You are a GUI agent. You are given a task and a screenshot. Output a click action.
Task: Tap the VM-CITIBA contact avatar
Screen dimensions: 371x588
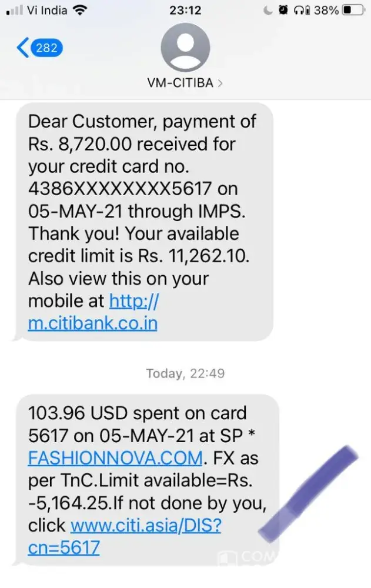(185, 47)
